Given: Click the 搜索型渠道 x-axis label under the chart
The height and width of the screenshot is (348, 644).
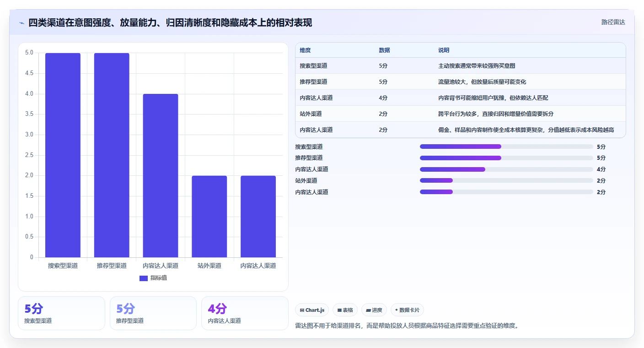Looking at the screenshot, I should [x=63, y=266].
